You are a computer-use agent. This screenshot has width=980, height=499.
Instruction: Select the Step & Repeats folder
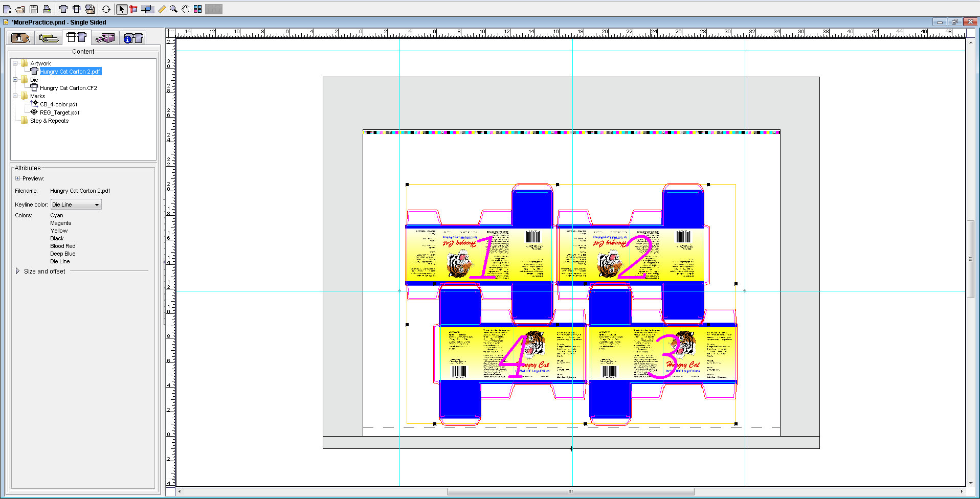pos(49,121)
